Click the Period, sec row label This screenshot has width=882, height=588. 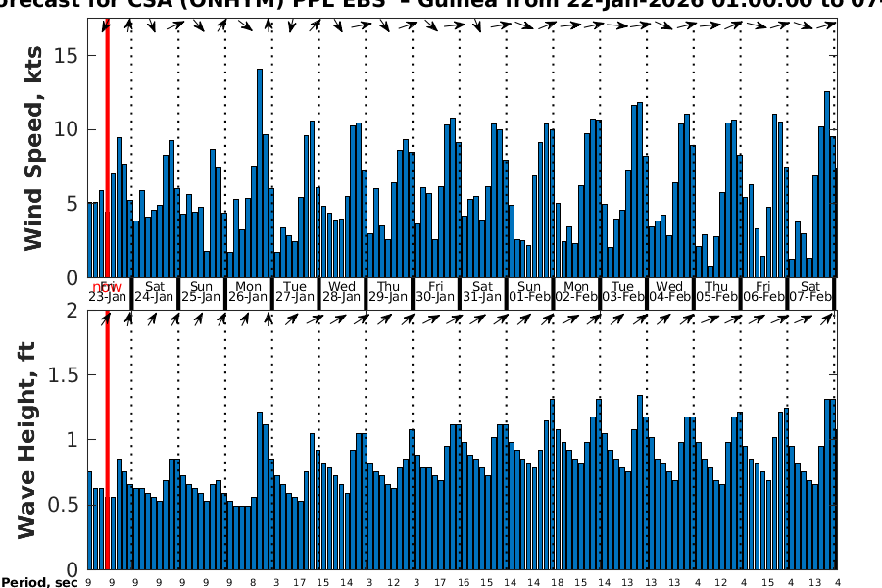click(39, 582)
